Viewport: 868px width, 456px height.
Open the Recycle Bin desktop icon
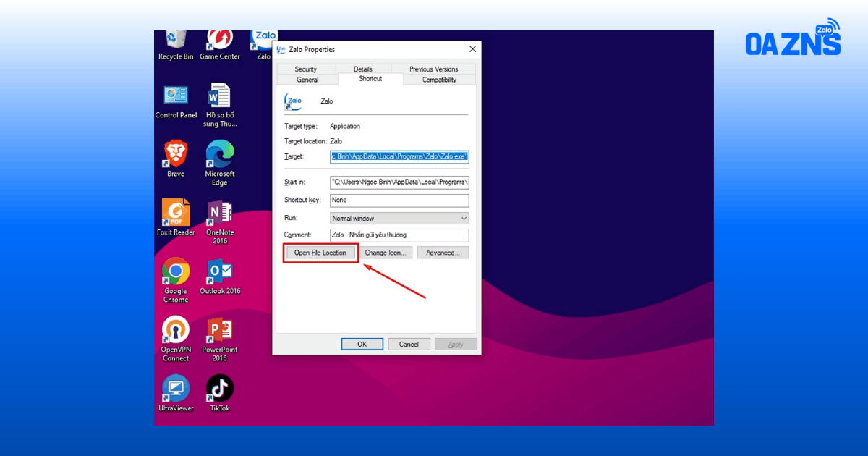[176, 45]
